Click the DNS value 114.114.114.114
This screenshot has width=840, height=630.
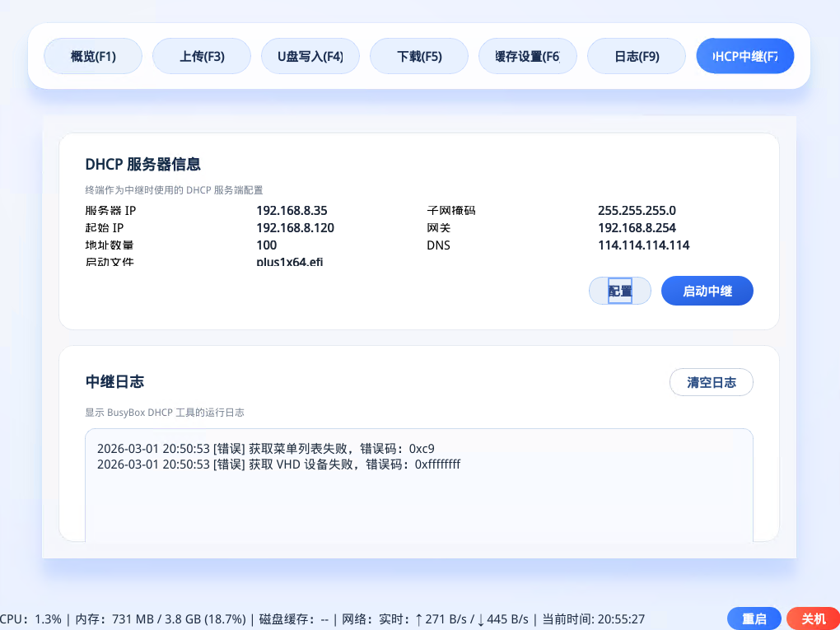pyautogui.click(x=643, y=245)
